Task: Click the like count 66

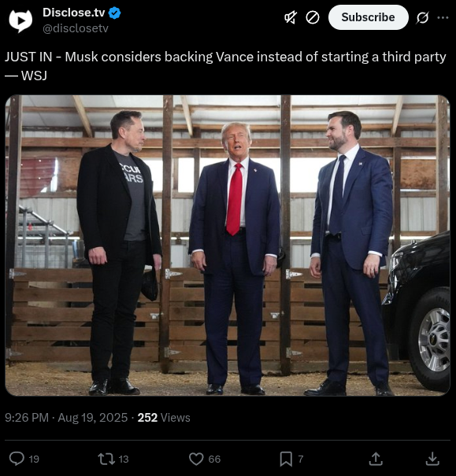Action: [x=214, y=459]
